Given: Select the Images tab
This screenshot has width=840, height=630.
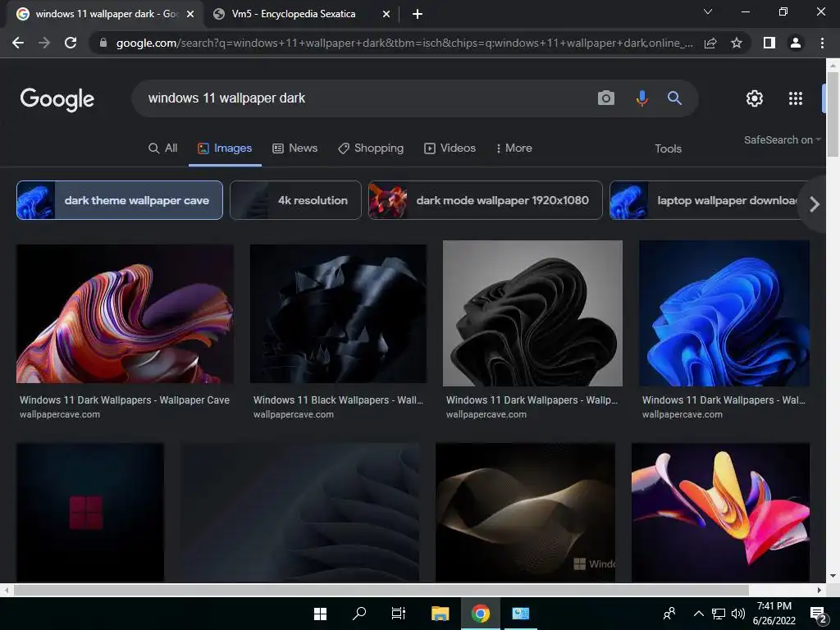Looking at the screenshot, I should point(225,148).
